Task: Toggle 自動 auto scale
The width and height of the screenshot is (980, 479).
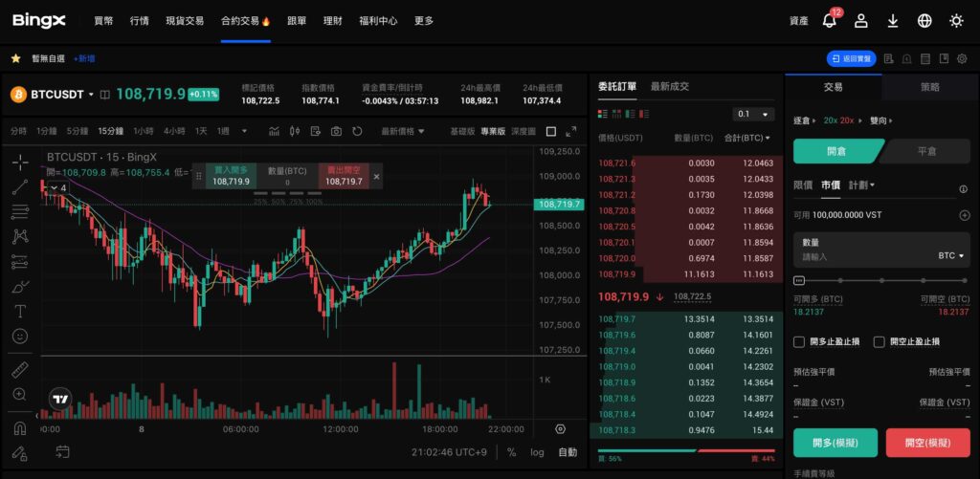Action: pyautogui.click(x=568, y=452)
